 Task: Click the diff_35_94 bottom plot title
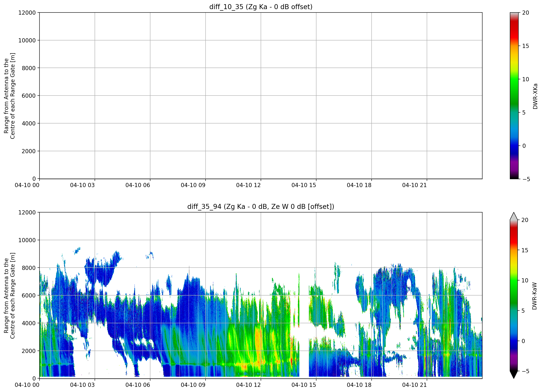(261, 207)
